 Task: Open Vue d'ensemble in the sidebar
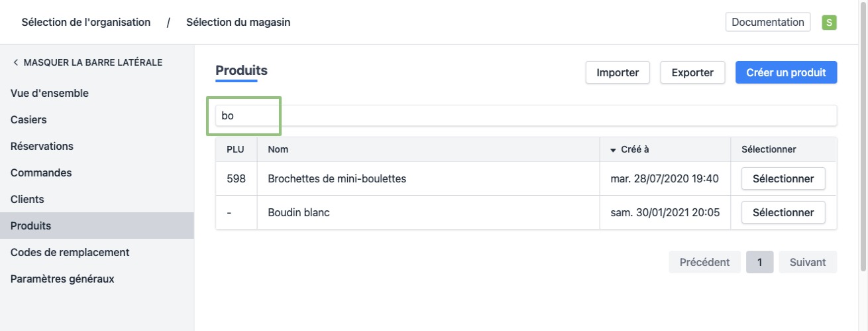coord(50,94)
